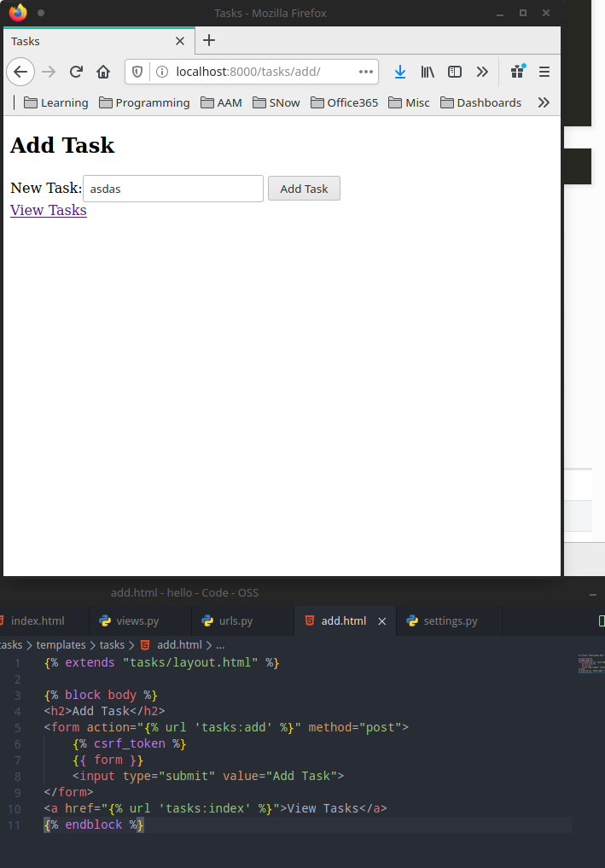Image resolution: width=605 pixels, height=868 pixels.
Task: Click the 'csrf_token' code text
Action: pos(130,743)
